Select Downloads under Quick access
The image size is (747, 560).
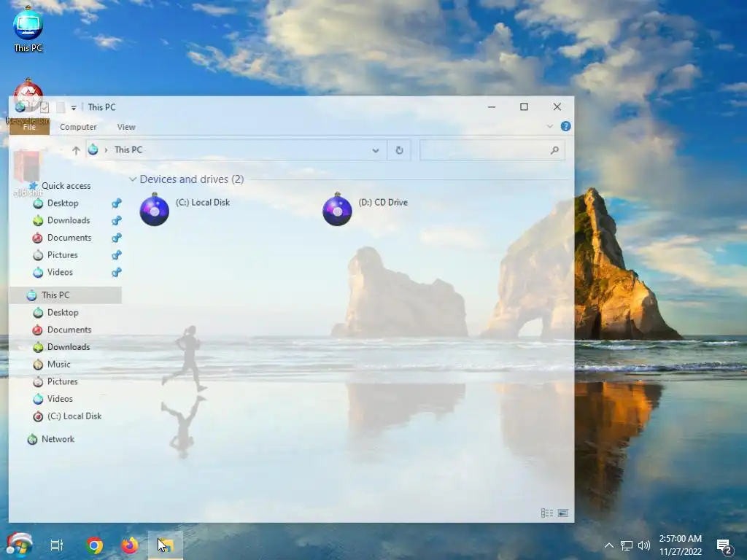(x=68, y=220)
